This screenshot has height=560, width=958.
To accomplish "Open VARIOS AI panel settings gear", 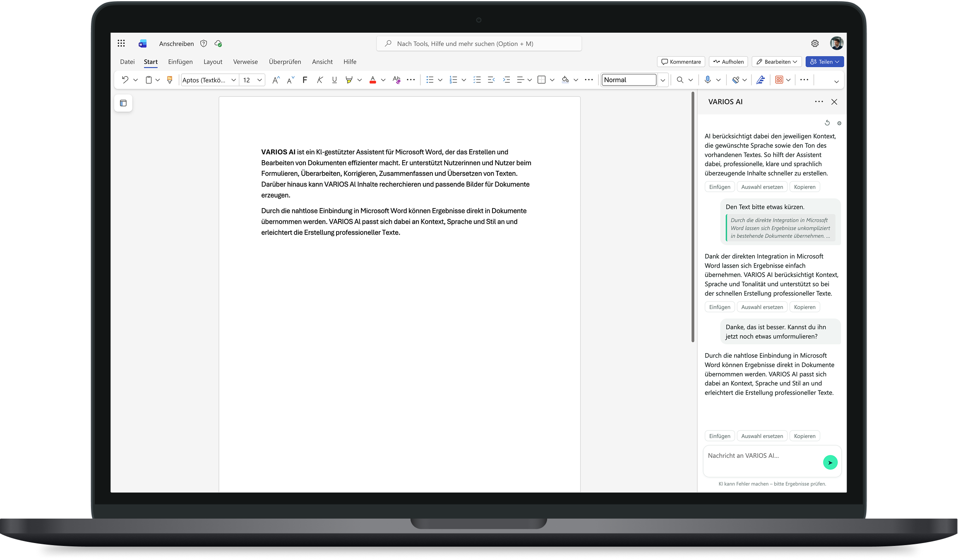I will pyautogui.click(x=839, y=123).
